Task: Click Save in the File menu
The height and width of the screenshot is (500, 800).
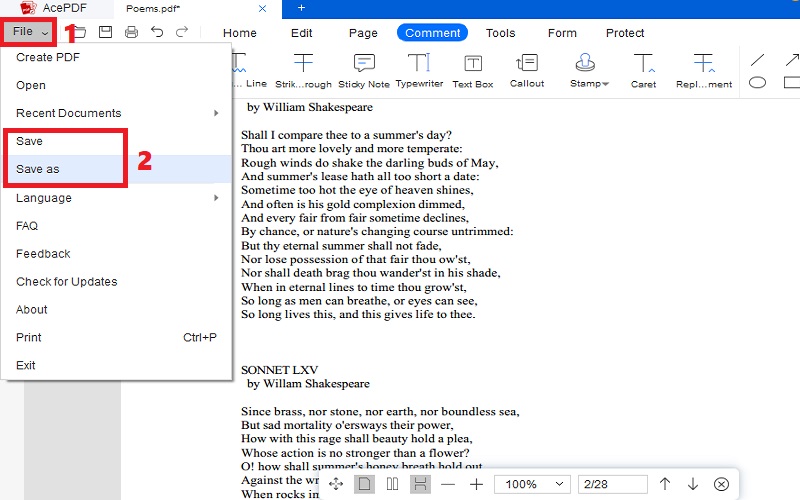Action: coord(116,141)
